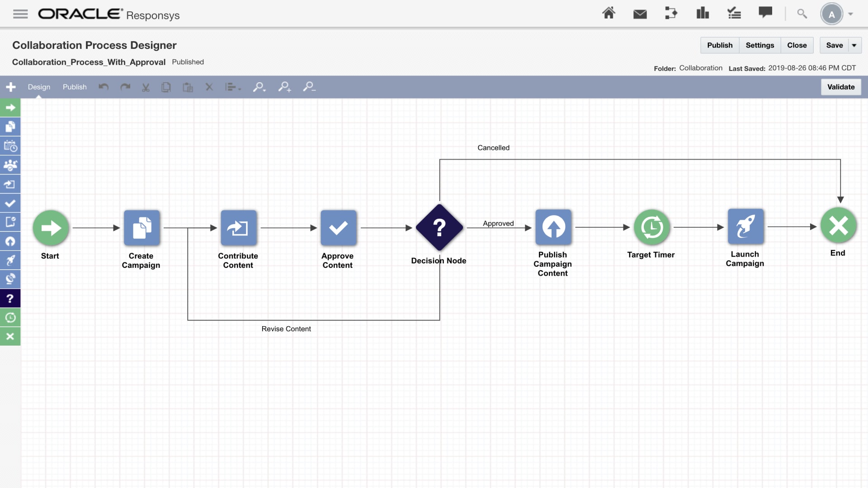868x488 pixels.
Task: Select the Approve Content node
Action: 337,227
